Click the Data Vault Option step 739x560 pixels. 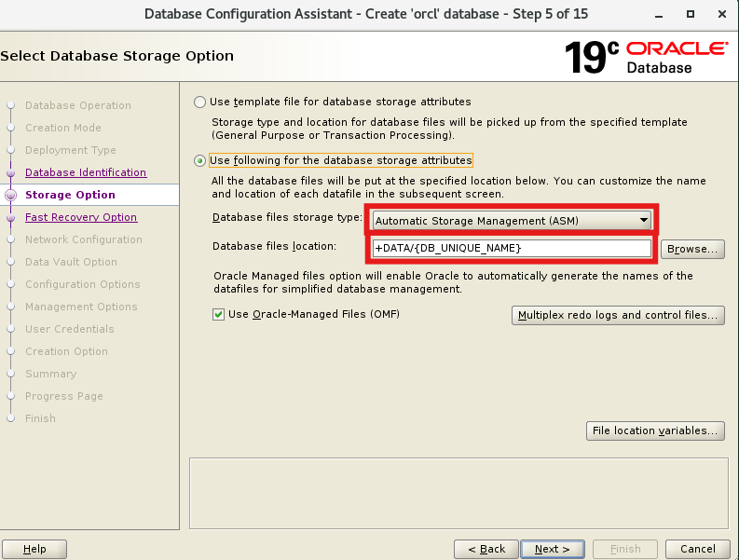point(71,262)
